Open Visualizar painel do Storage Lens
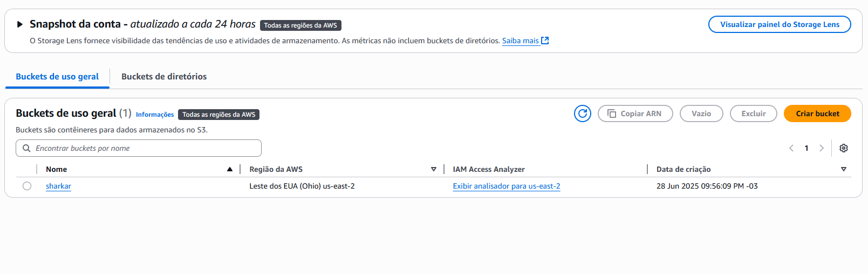The height and width of the screenshot is (274, 868). (780, 24)
